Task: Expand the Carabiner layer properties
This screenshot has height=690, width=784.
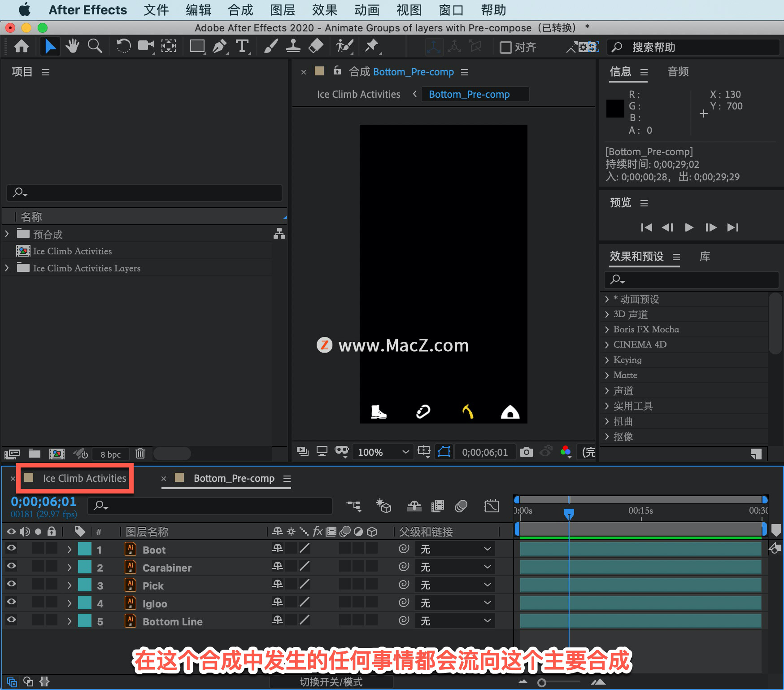Action: click(69, 568)
